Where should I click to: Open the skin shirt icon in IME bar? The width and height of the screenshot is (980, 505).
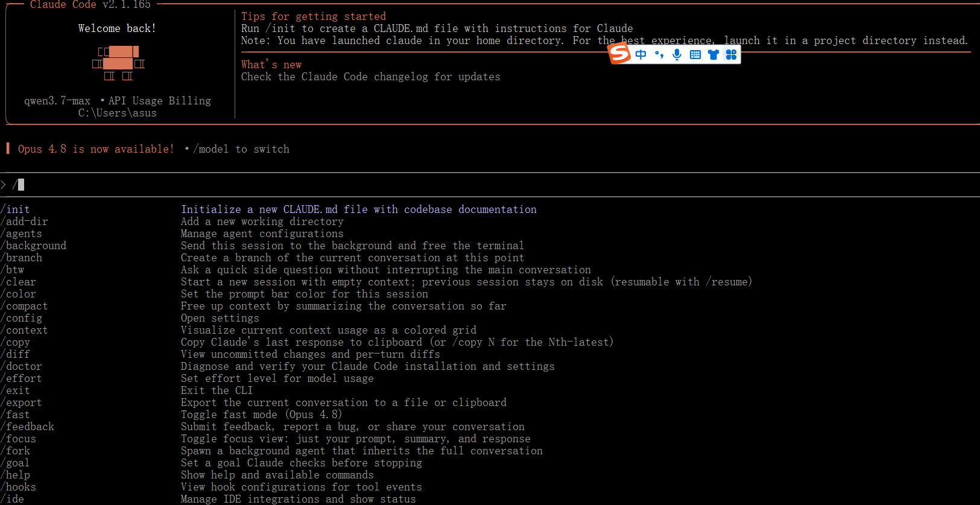point(713,55)
